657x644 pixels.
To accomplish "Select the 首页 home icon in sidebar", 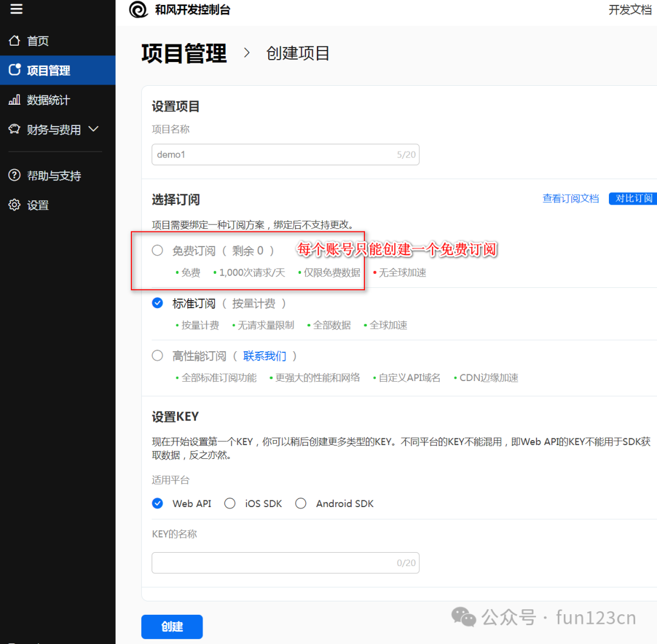I will (14, 41).
